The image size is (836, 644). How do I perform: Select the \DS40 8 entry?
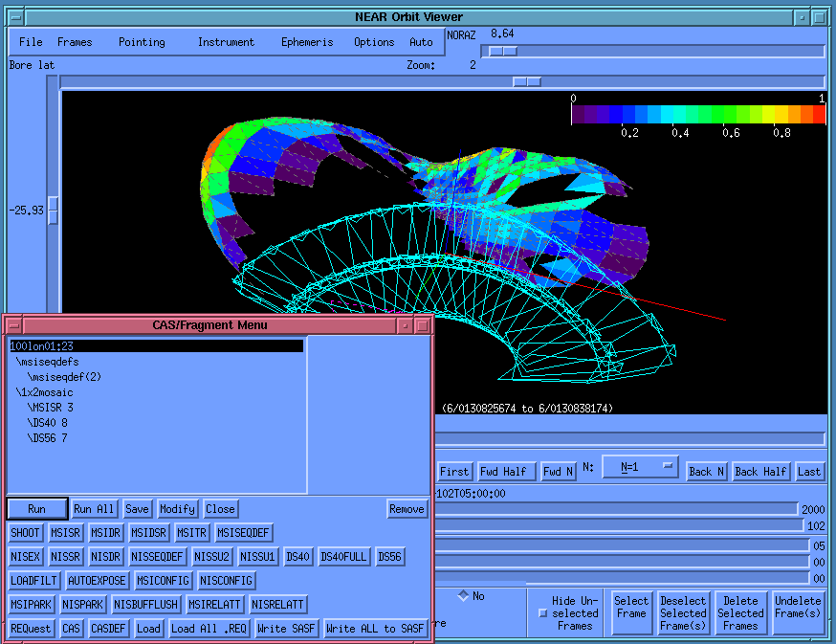tap(48, 423)
